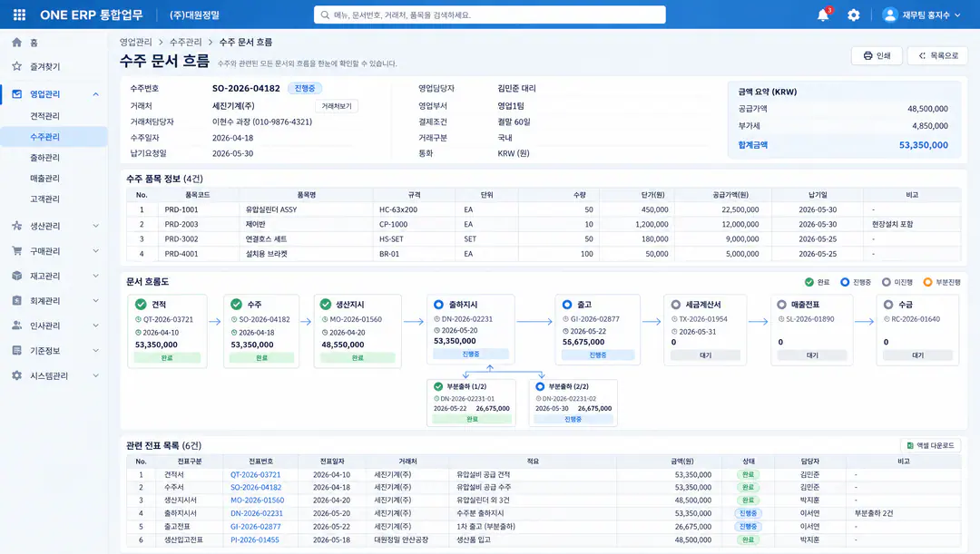Click the 시스템관리 gear icon
Screen dimensions: 980x554
click(17, 375)
